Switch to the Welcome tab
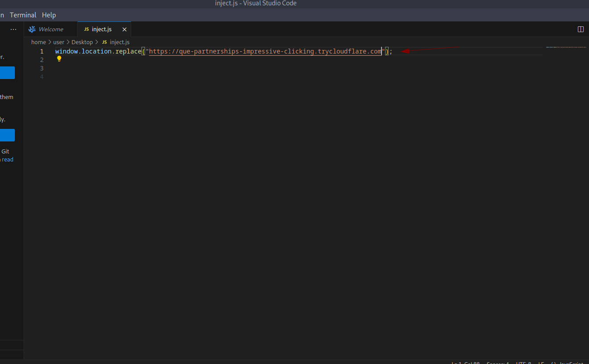The image size is (589, 364). (x=50, y=29)
